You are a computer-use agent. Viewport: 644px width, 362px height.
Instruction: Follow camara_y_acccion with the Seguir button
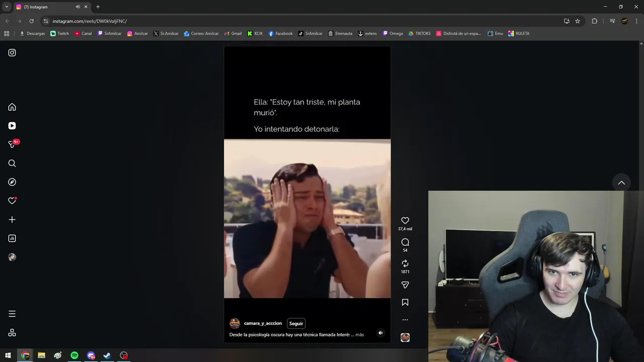296,323
